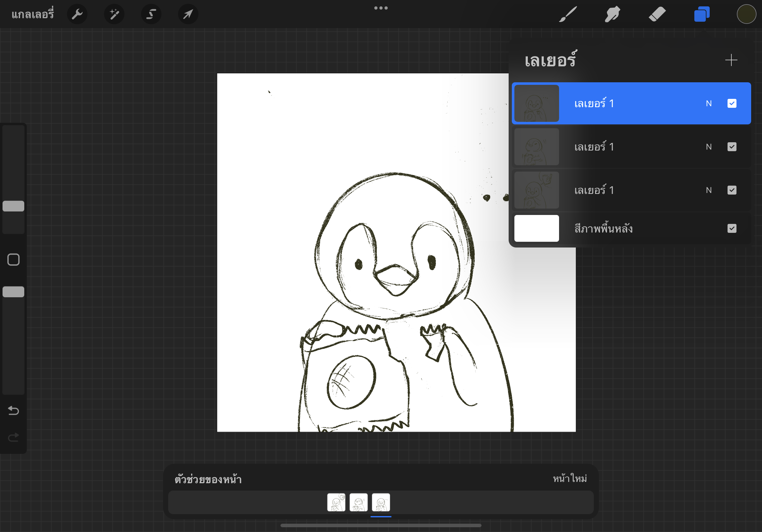Toggle background color layer visibility checkbox

pyautogui.click(x=731, y=228)
